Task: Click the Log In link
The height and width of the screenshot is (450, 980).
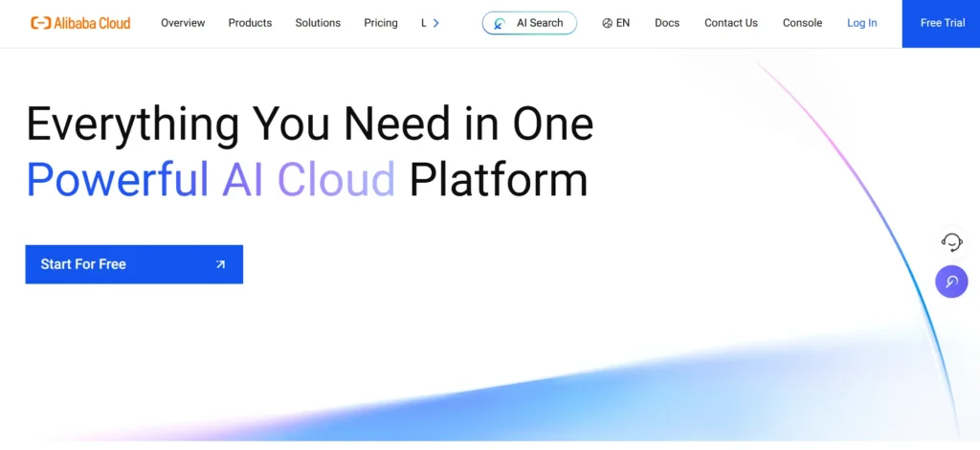Action: tap(862, 23)
